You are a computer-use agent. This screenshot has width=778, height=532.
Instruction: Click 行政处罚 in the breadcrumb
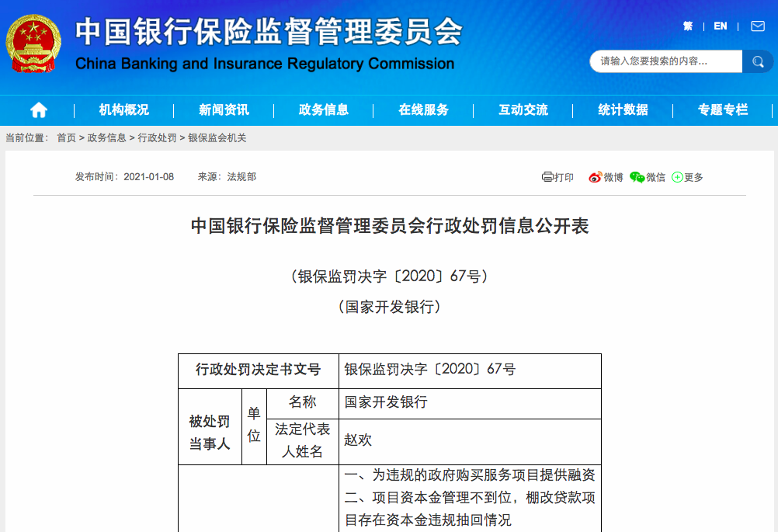(x=157, y=138)
